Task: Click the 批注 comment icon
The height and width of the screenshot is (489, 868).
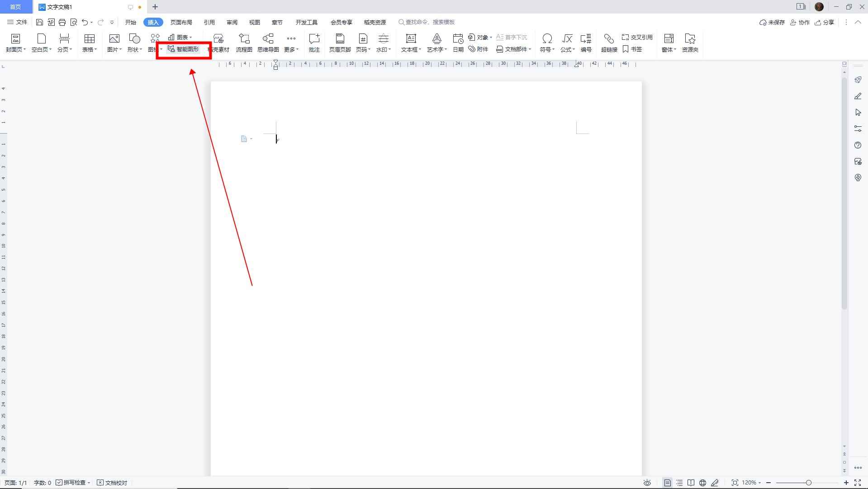Action: 314,43
